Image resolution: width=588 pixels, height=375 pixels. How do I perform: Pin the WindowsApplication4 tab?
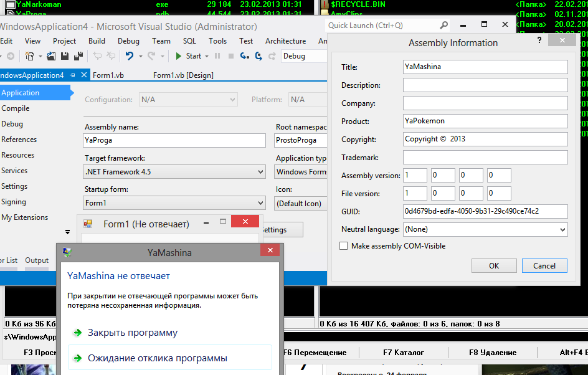pyautogui.click(x=72, y=75)
